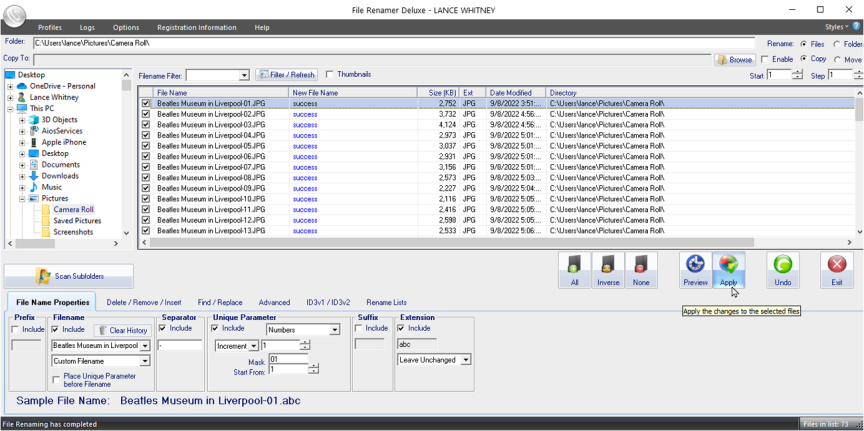This screenshot has height=431, width=864.
Task: Click the Preview button
Action: pos(695,270)
